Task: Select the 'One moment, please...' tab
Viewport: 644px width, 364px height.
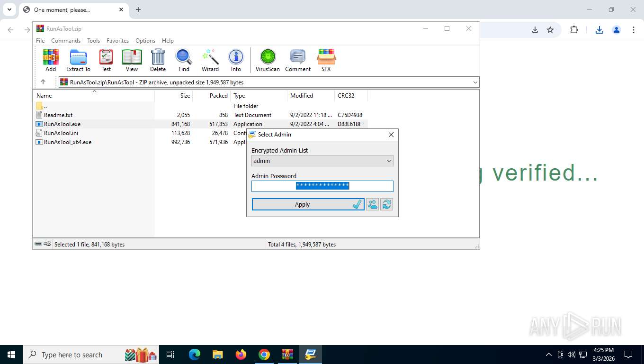Action: coord(73,9)
